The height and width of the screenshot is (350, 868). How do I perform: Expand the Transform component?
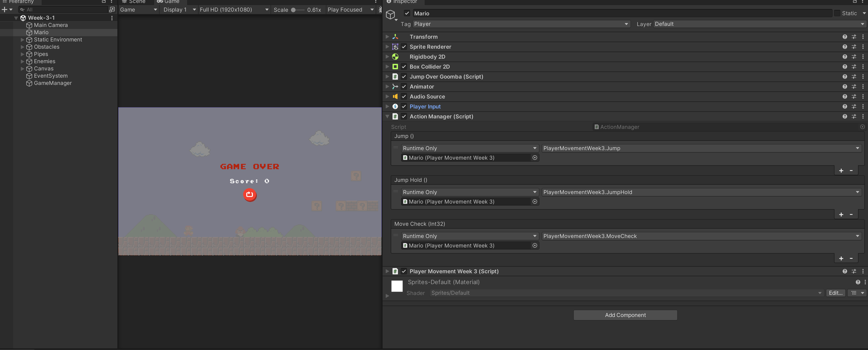pyautogui.click(x=387, y=37)
